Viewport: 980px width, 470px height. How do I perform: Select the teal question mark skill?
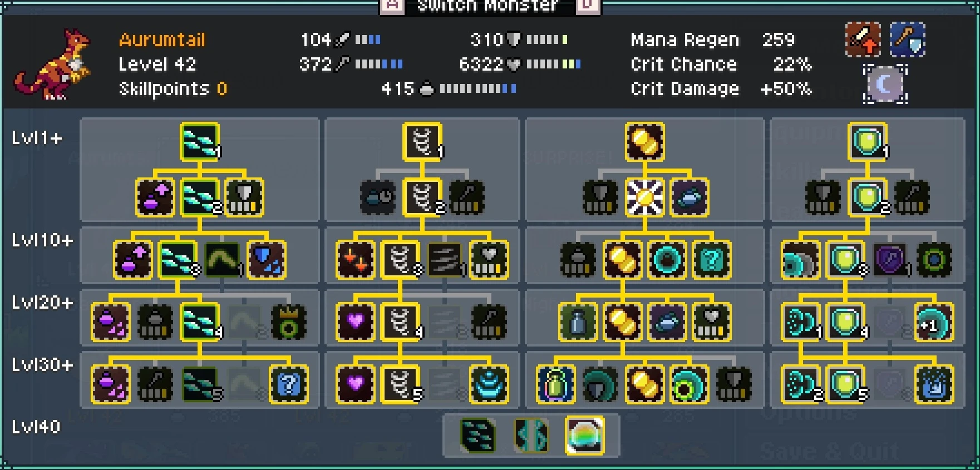click(x=711, y=260)
